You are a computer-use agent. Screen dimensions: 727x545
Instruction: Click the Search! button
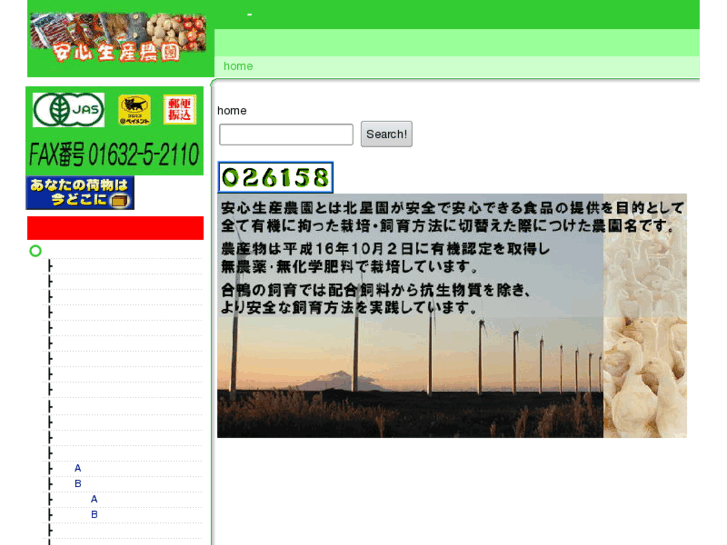386,134
